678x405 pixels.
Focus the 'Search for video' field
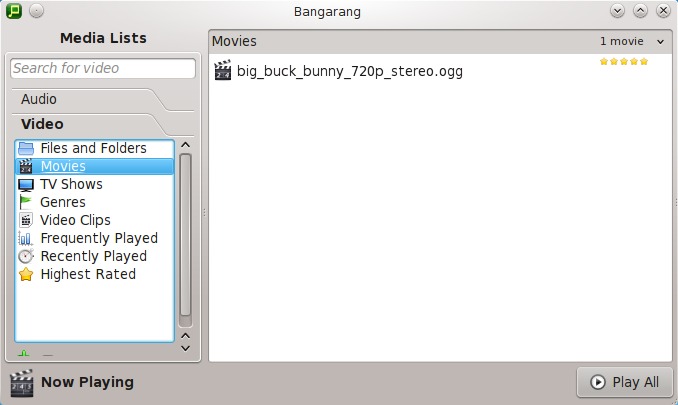[x=103, y=68]
